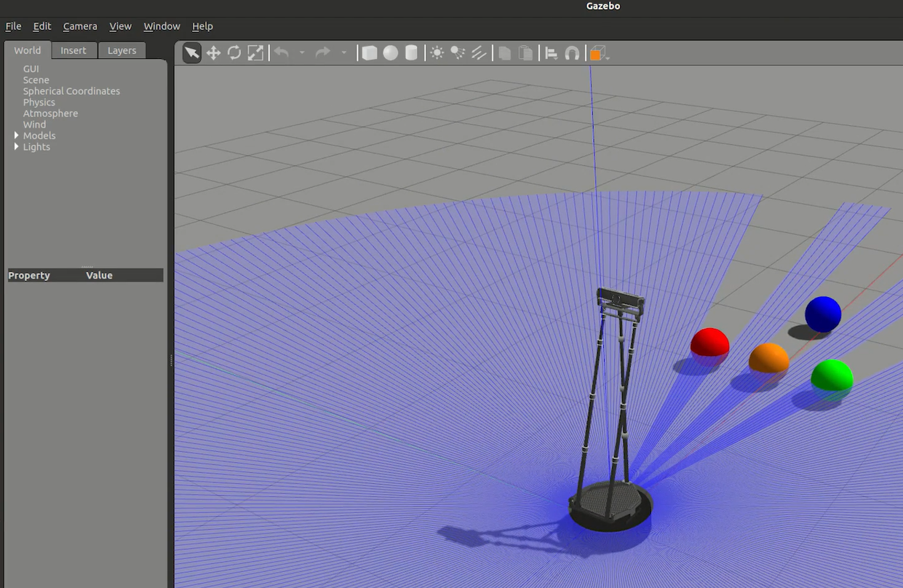Insert a cylinder shape from toolbar
903x588 pixels.
(x=411, y=53)
